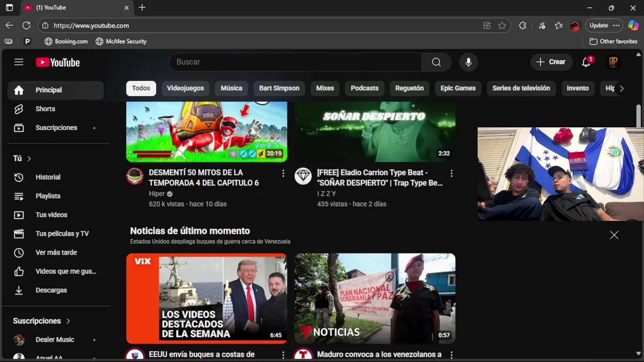This screenshot has height=362, width=644.
Task: Dismiss the news section with X
Action: [x=614, y=235]
